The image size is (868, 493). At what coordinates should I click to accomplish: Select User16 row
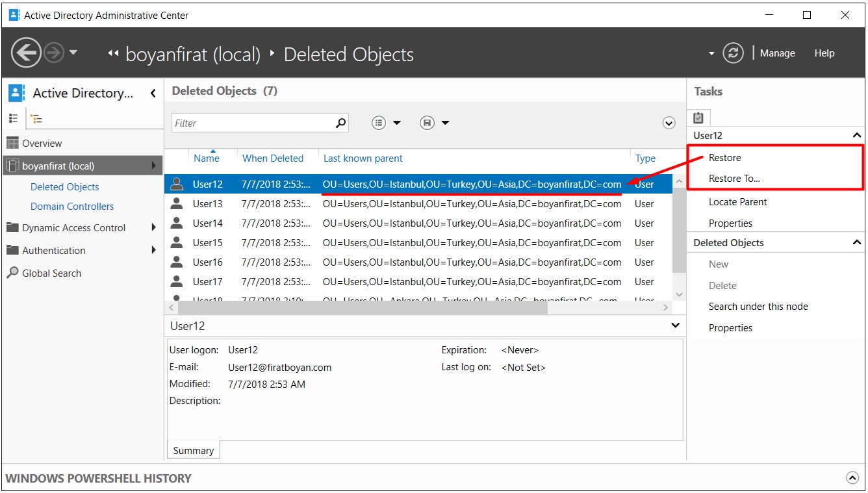(418, 262)
